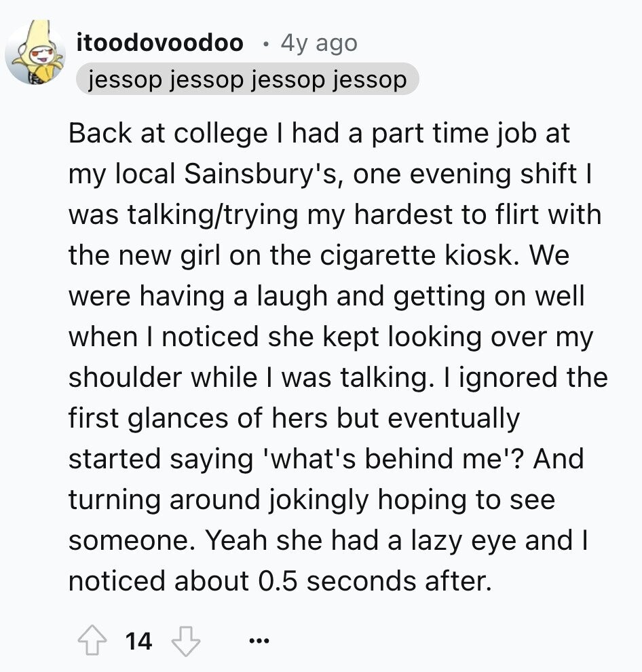
Task: Click the opening words "Back at college"
Action: coord(168,134)
